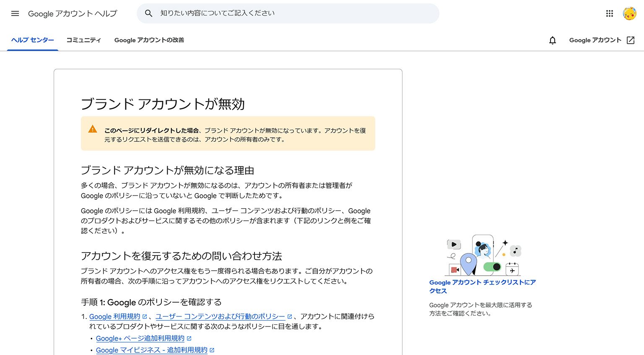Open the Google 利用規約 link

(x=115, y=316)
